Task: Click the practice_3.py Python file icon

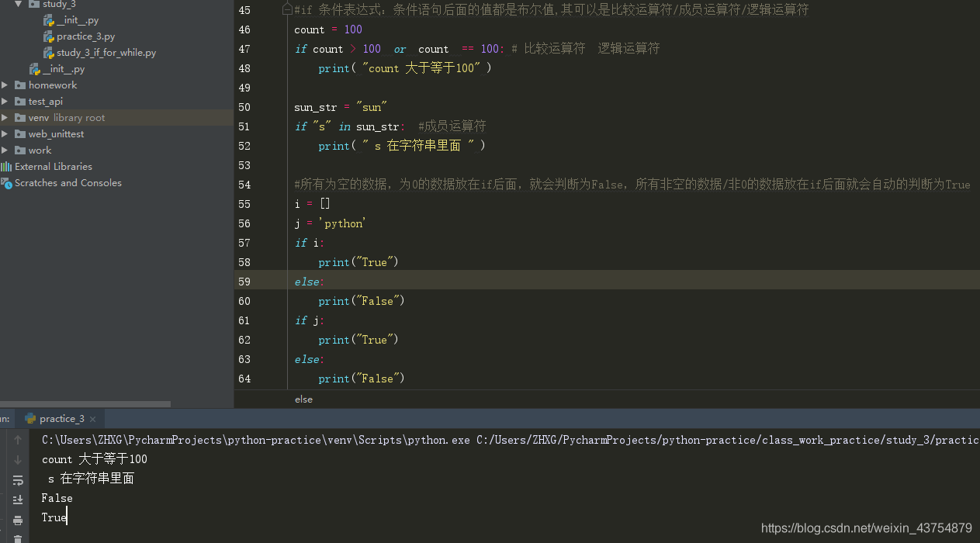Action: coord(48,36)
